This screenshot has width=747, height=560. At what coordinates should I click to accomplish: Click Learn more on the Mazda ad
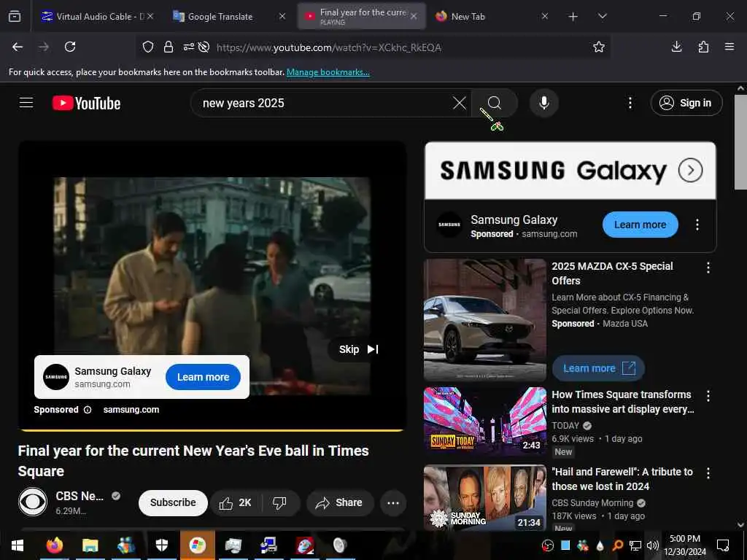tap(598, 368)
